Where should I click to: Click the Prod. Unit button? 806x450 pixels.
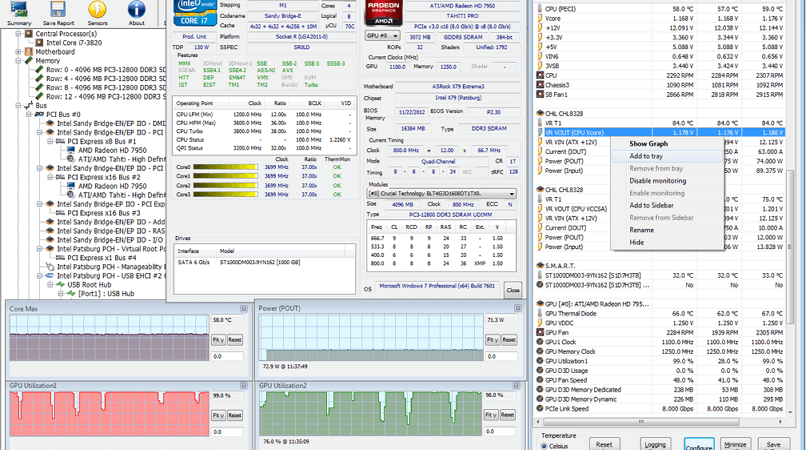[x=194, y=37]
